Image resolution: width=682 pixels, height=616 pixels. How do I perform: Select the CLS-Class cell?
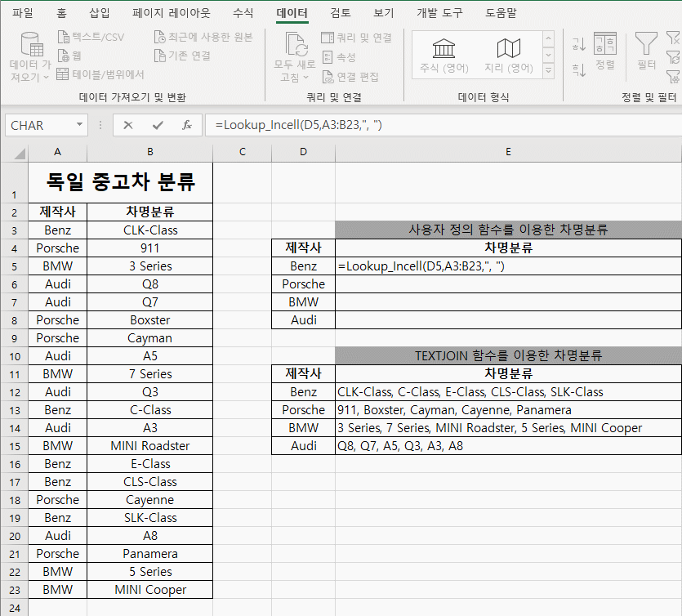pyautogui.click(x=150, y=481)
